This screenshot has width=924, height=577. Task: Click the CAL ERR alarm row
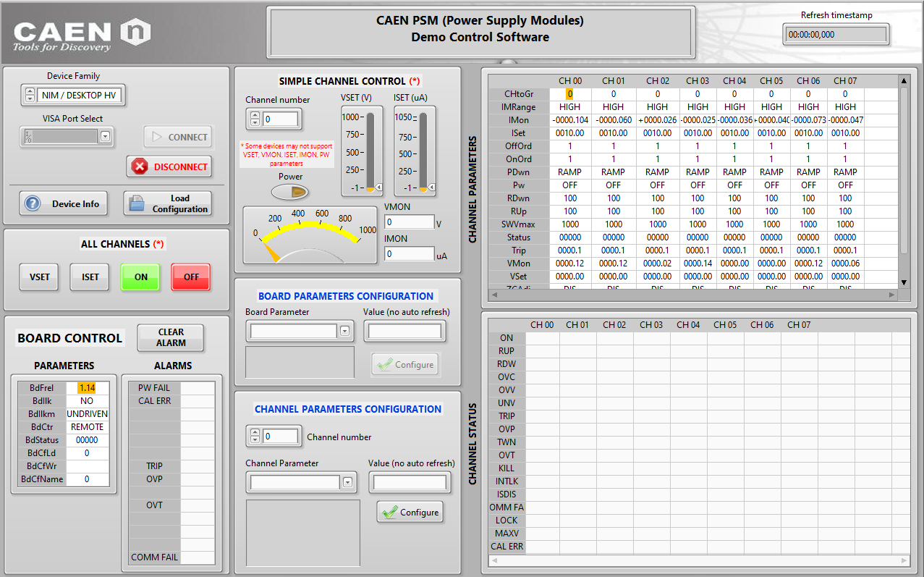click(172, 401)
